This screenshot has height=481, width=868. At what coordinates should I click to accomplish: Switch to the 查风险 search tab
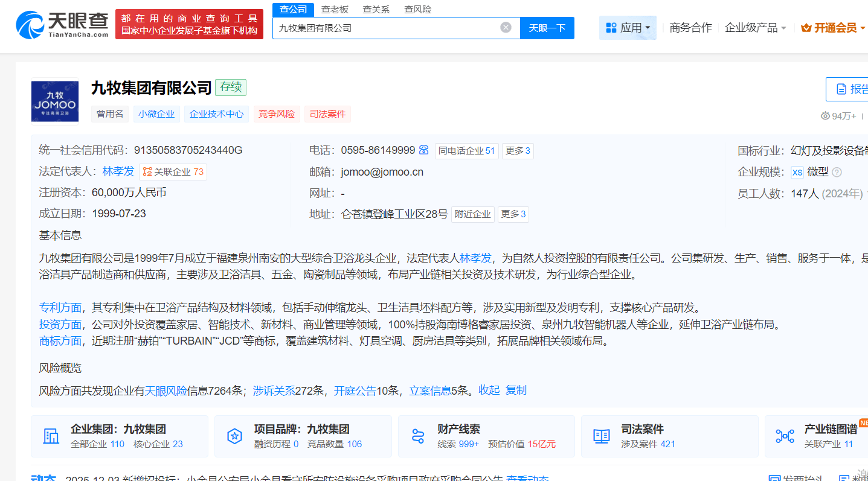coord(417,9)
